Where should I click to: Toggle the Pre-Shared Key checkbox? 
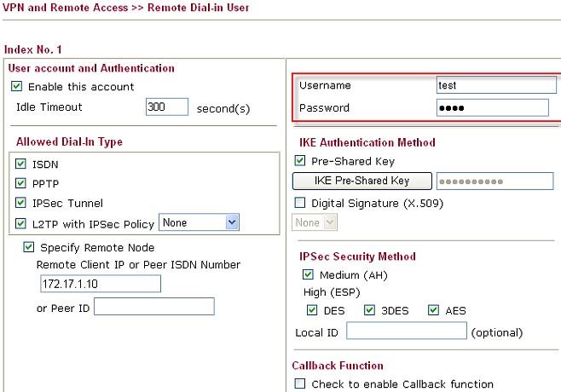(x=299, y=160)
